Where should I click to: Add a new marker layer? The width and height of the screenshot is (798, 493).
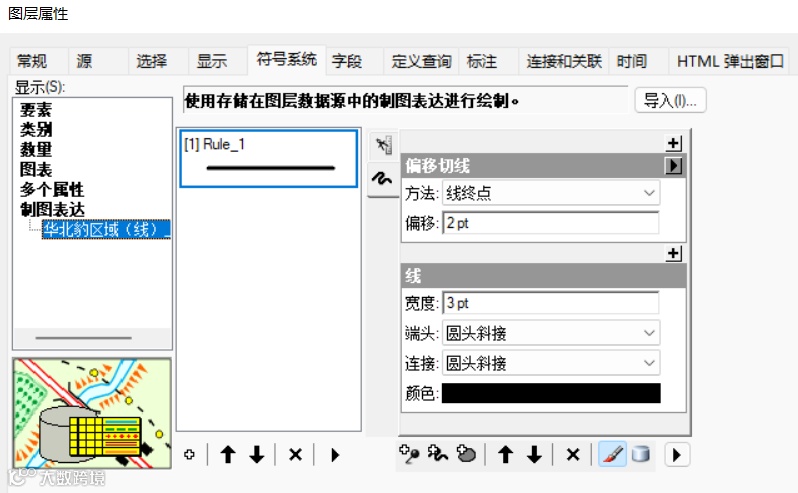point(409,454)
